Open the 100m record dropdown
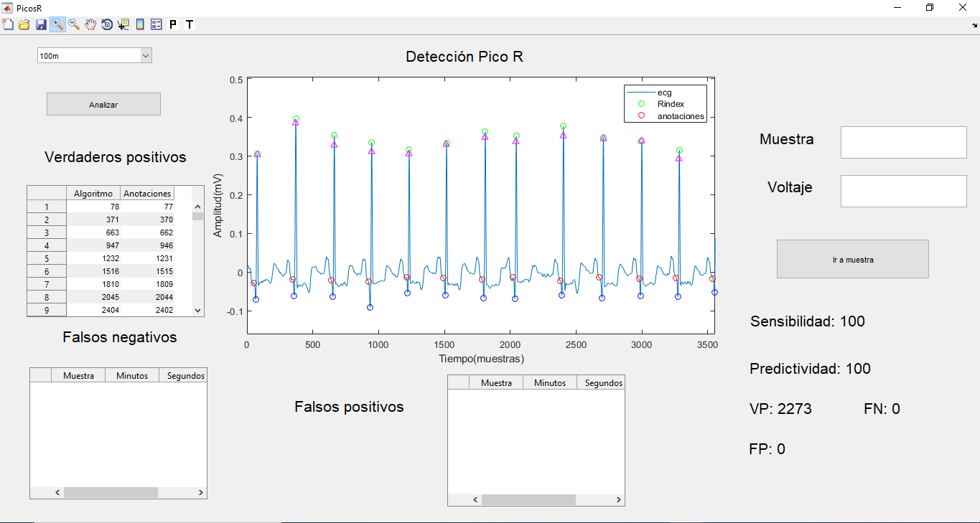Screen dimensions: 980x523 pos(95,55)
